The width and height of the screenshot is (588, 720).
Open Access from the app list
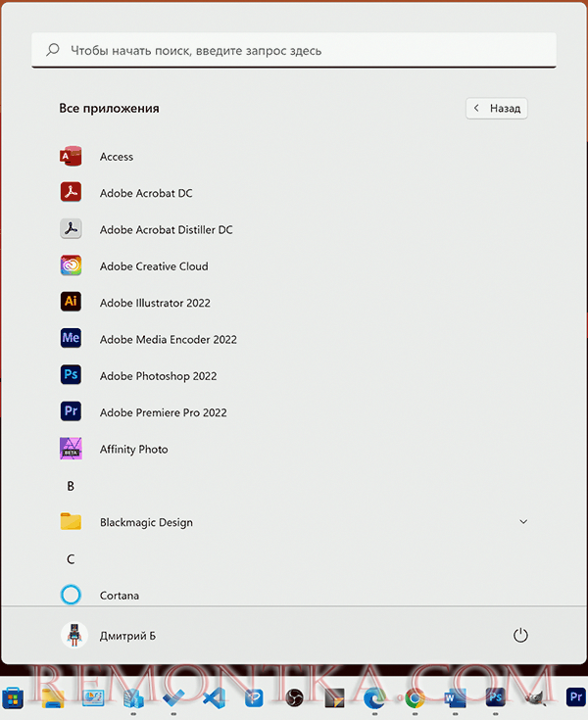tap(116, 157)
